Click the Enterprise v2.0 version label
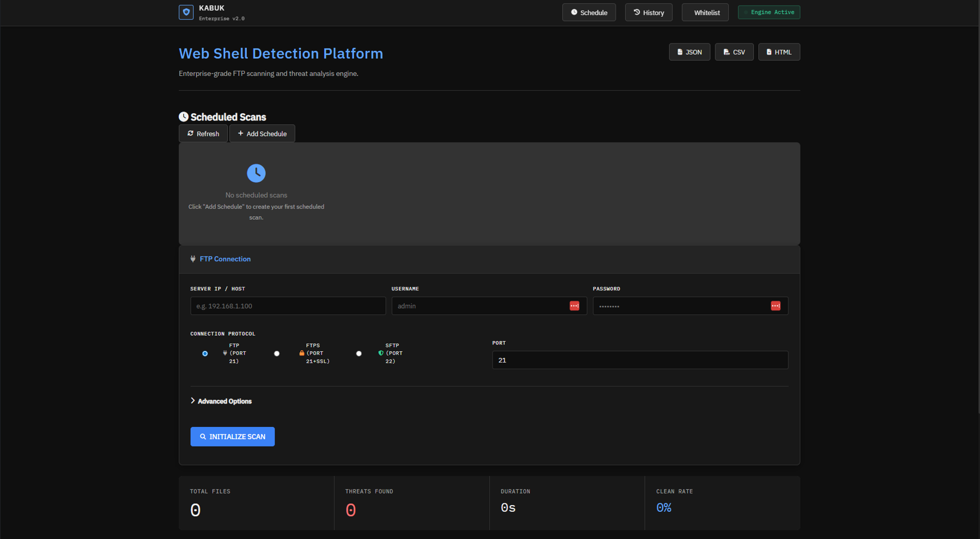The image size is (980, 539). [x=222, y=18]
